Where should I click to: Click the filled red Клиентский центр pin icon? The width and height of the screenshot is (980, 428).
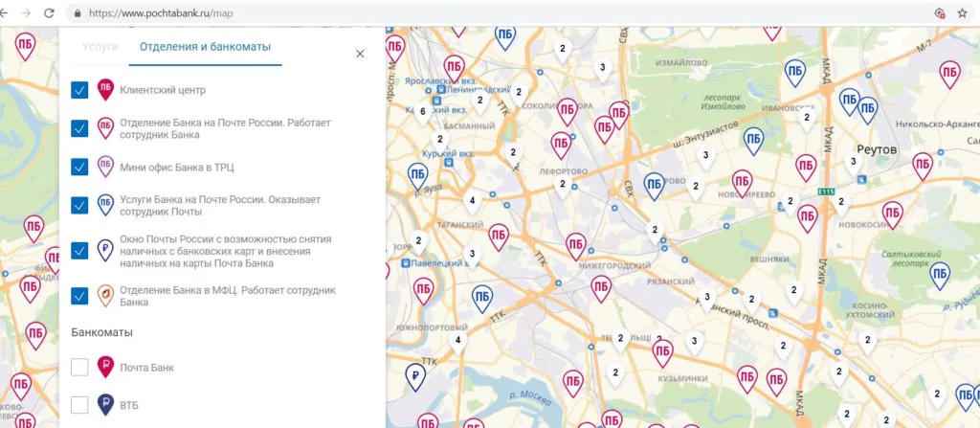[105, 89]
